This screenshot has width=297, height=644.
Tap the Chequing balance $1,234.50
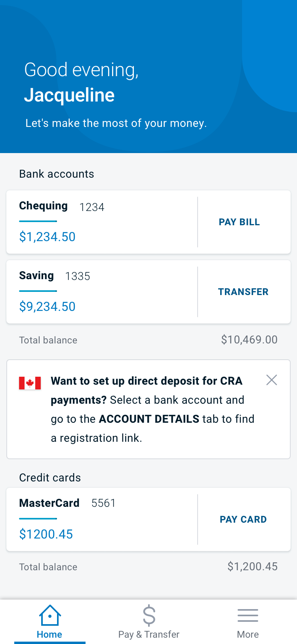pos(48,237)
